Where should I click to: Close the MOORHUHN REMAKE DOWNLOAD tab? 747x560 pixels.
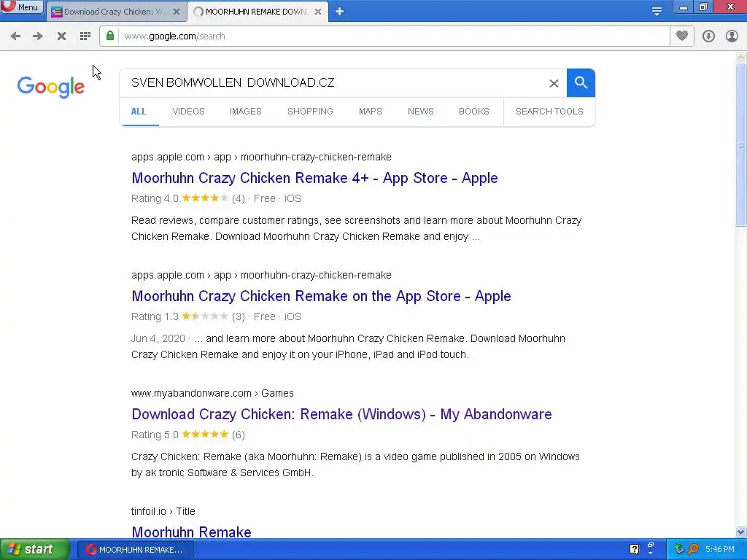tap(318, 12)
